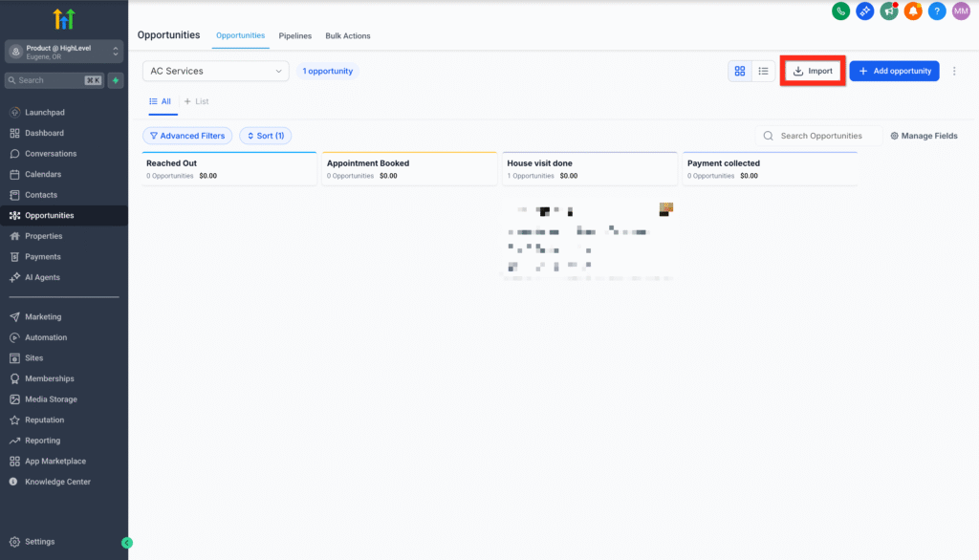Click the Import button
Image resolution: width=979 pixels, height=560 pixels.
click(813, 72)
